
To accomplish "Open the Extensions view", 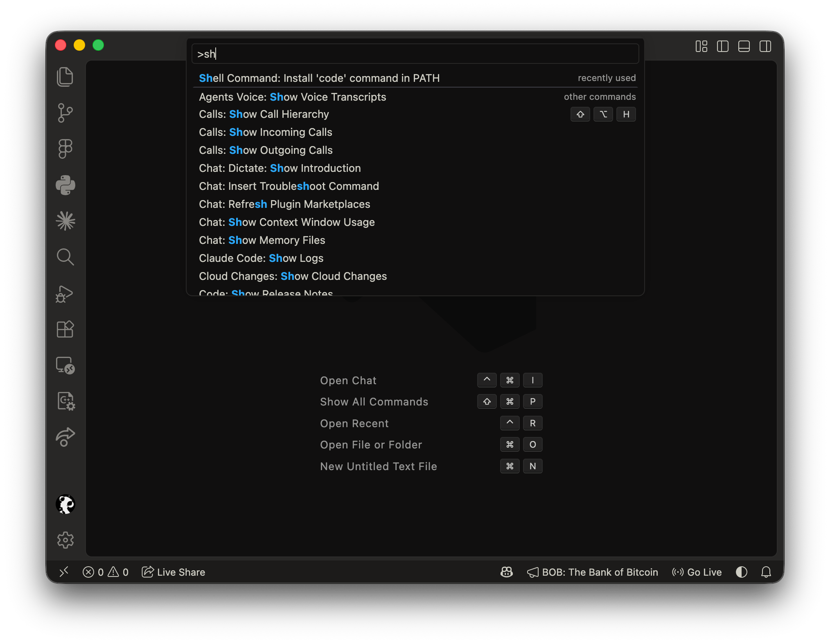I will (x=65, y=329).
